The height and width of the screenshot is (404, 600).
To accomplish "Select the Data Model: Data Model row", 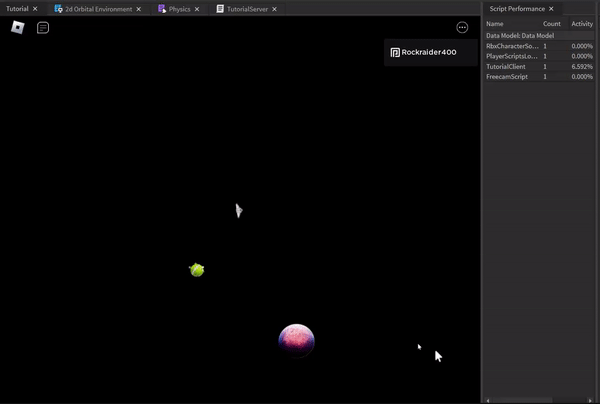I will click(539, 36).
